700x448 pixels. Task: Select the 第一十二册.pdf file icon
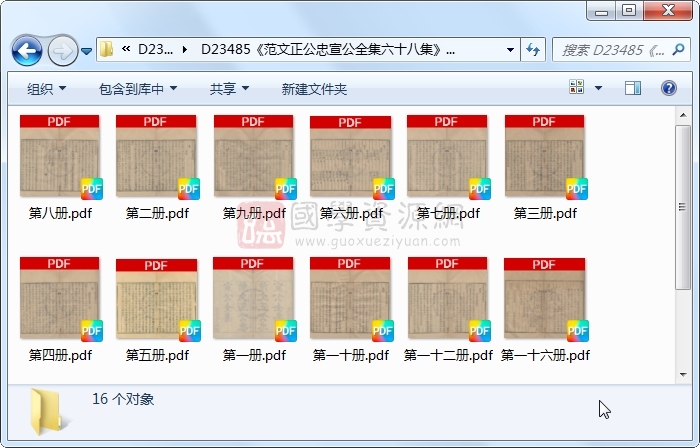tap(448, 299)
